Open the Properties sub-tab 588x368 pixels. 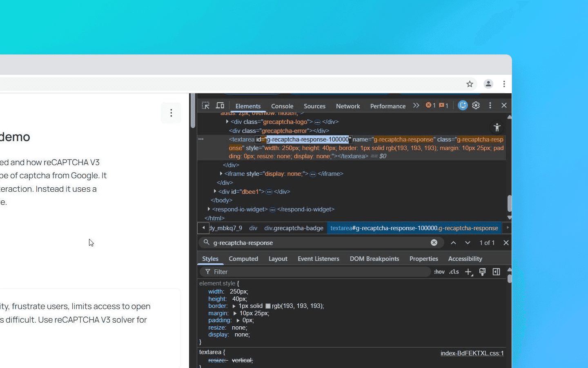point(424,259)
